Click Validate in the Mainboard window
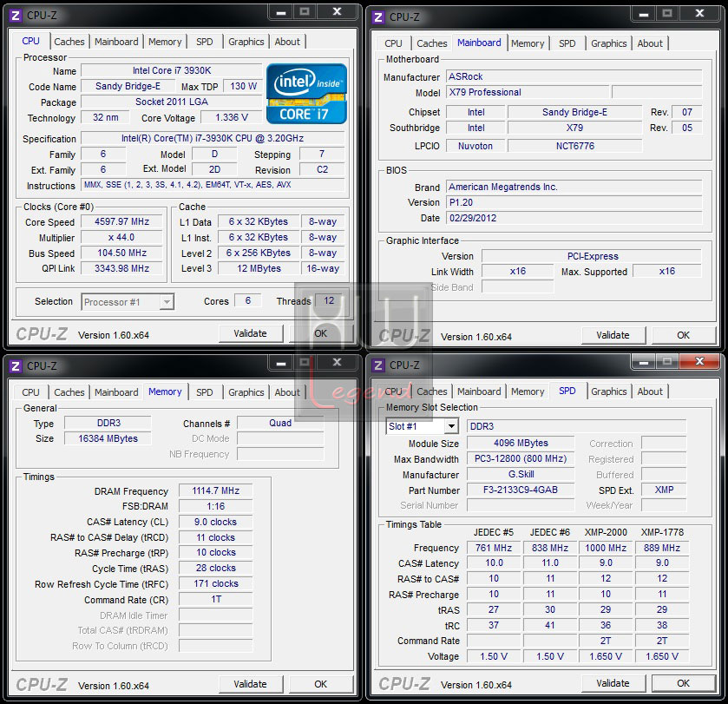Image resolution: width=728 pixels, height=704 pixels. click(613, 335)
